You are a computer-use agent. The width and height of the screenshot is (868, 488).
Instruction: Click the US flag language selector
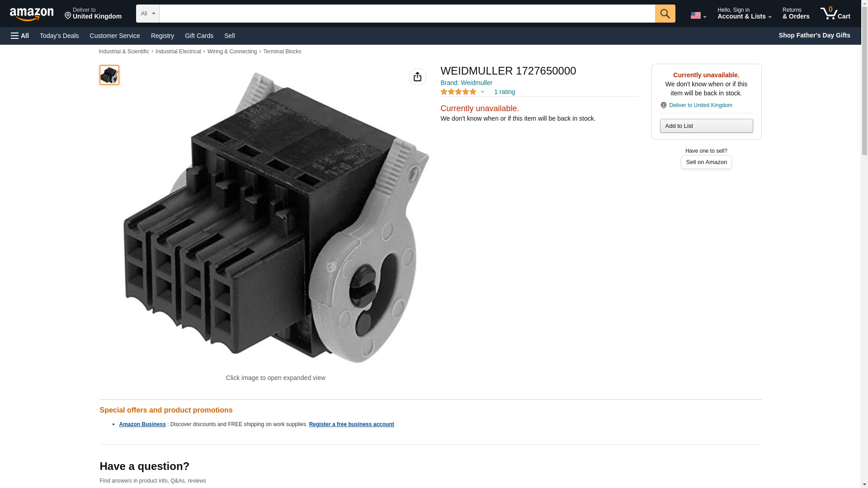698,15
